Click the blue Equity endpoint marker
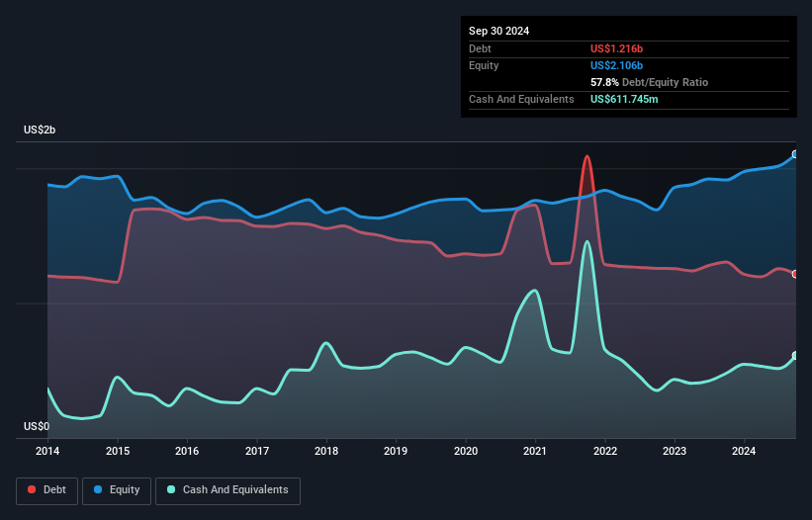Viewport: 812px width, 520px height. (795, 154)
